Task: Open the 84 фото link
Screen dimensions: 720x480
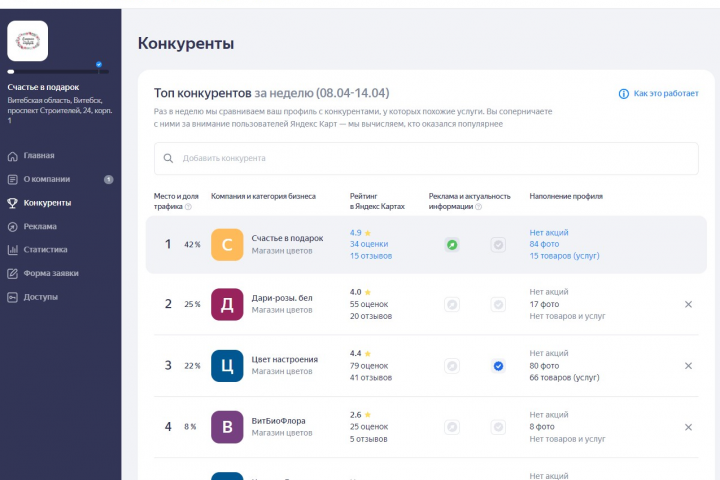Action: tap(544, 244)
